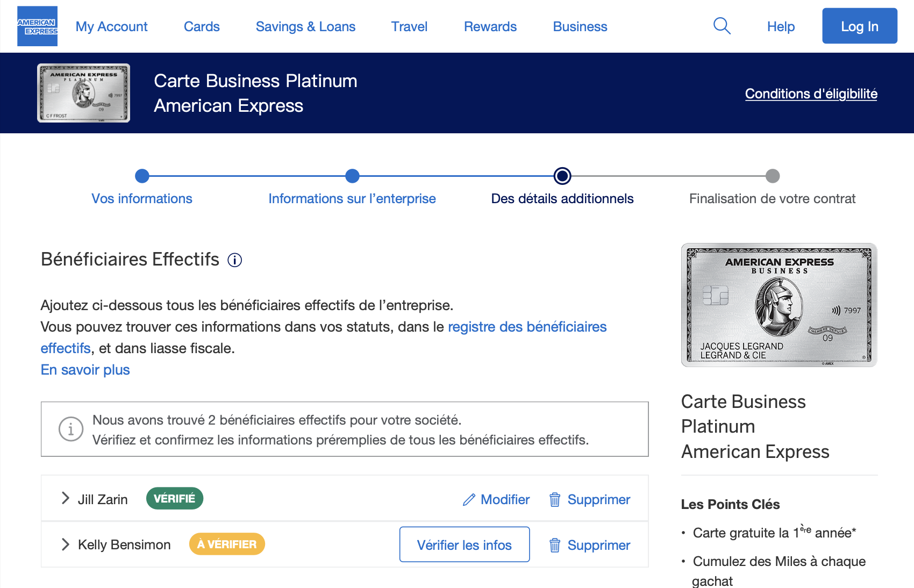The height and width of the screenshot is (588, 914).
Task: Open the Business menu
Action: tap(580, 26)
